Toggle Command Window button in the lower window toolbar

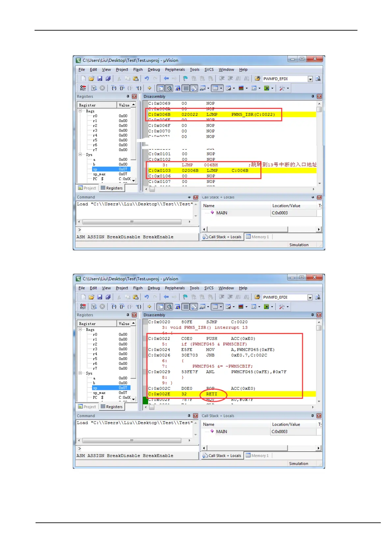tap(161, 307)
